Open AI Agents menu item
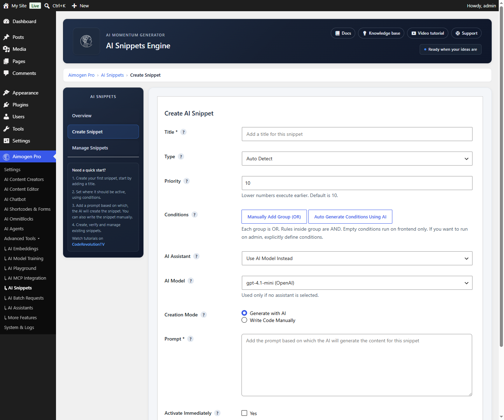 point(14,229)
